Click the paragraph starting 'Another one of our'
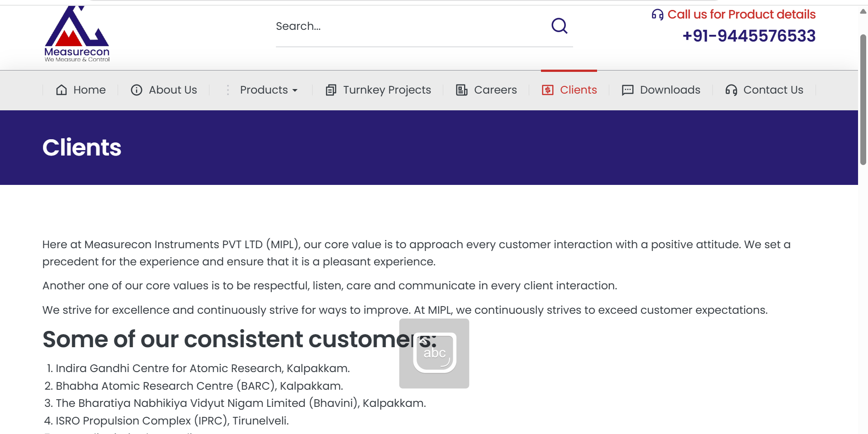Viewport: 868px width, 434px height. [330, 286]
